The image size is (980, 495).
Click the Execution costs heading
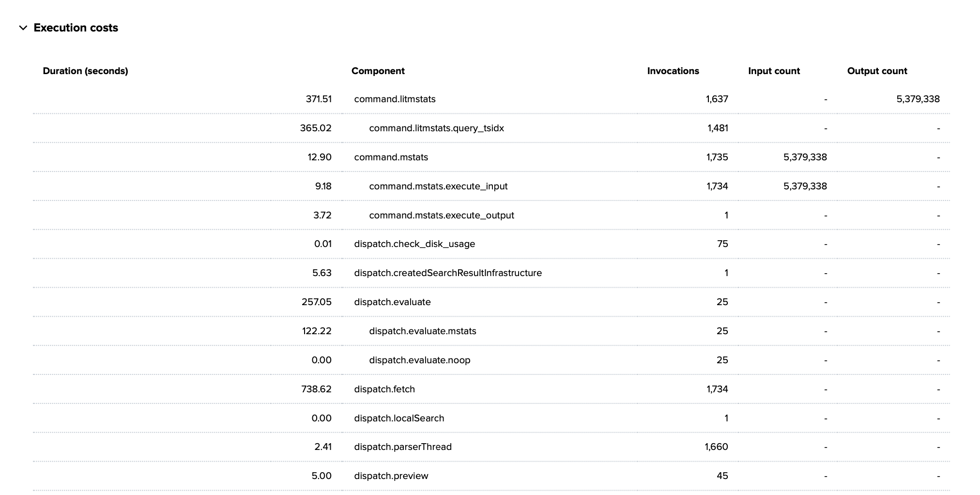[76, 28]
